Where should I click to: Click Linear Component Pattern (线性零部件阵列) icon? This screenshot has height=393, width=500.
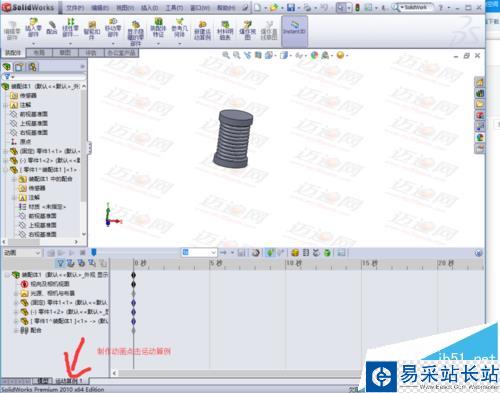(70, 28)
